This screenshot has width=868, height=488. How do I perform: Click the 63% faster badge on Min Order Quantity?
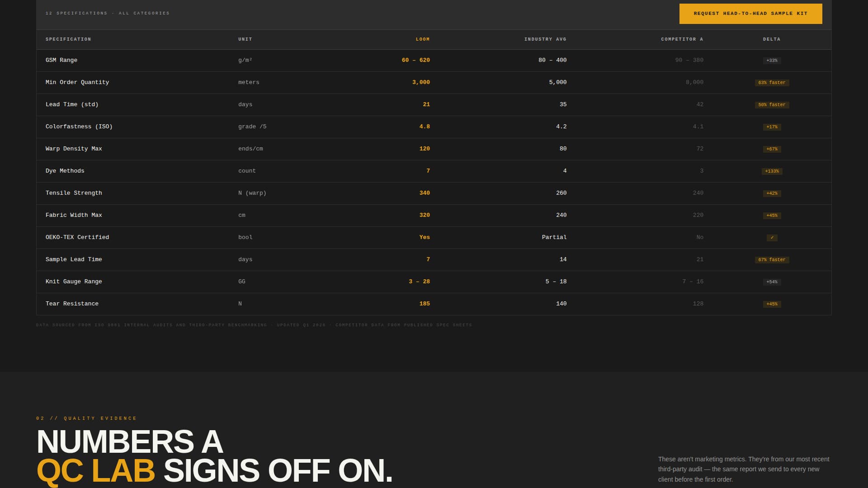click(x=772, y=83)
